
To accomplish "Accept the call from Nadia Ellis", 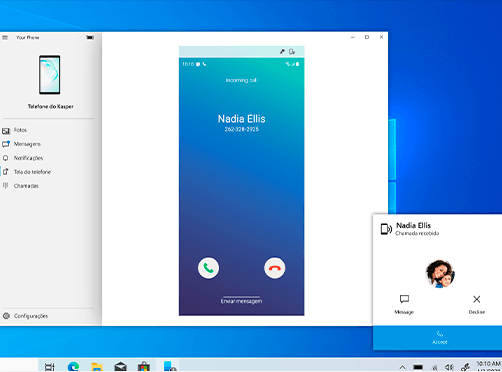I will pos(439,337).
